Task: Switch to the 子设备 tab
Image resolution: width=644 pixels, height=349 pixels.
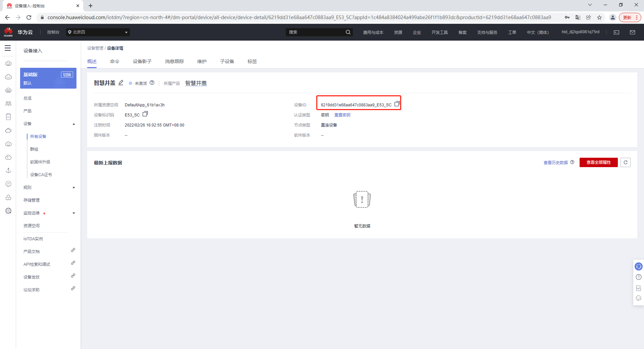Action: tap(227, 61)
